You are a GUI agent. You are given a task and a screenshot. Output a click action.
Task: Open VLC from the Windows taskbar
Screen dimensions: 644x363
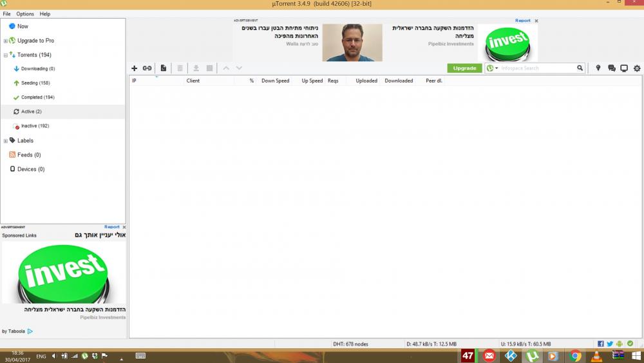596,356
